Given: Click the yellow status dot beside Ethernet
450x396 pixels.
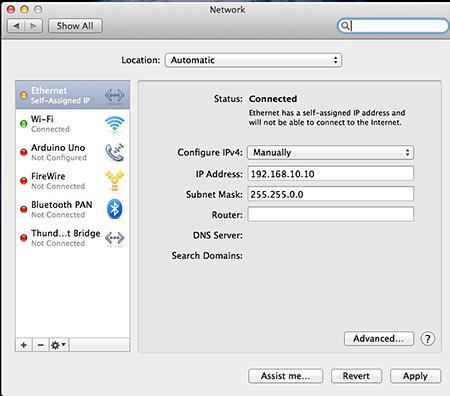Looking at the screenshot, I should [x=24, y=95].
